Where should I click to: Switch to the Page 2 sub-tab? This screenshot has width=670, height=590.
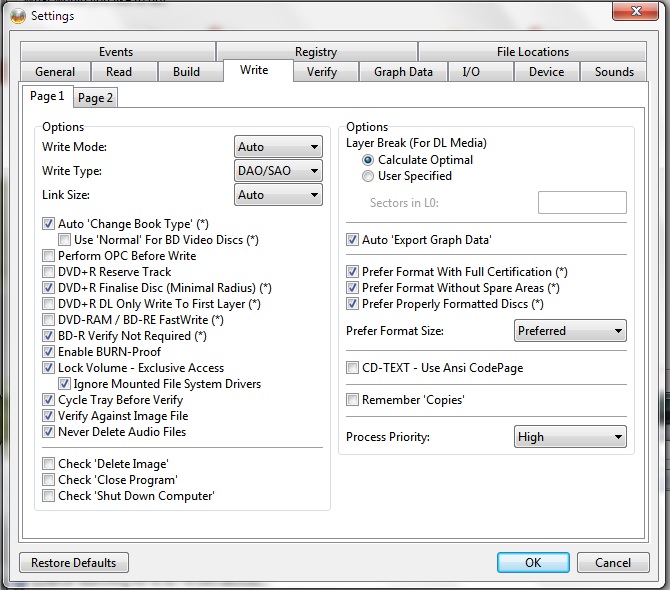click(x=95, y=98)
